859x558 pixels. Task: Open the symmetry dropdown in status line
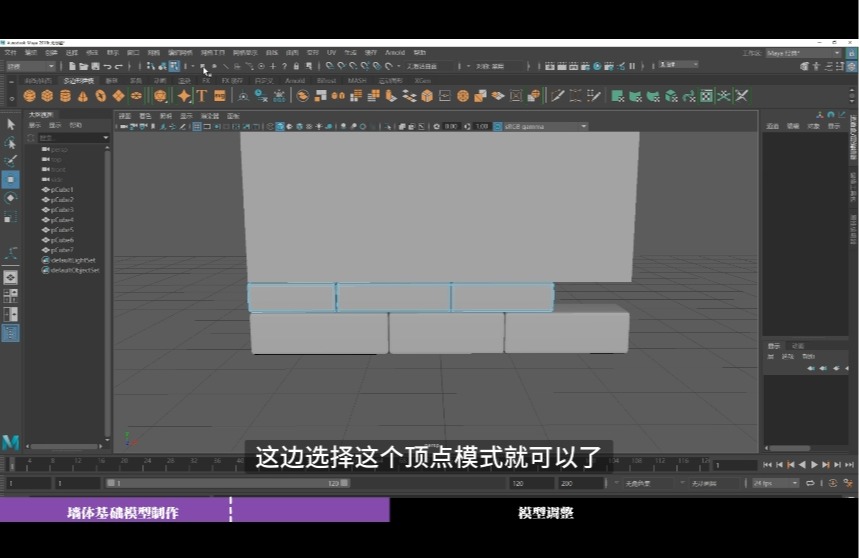(x=499, y=66)
